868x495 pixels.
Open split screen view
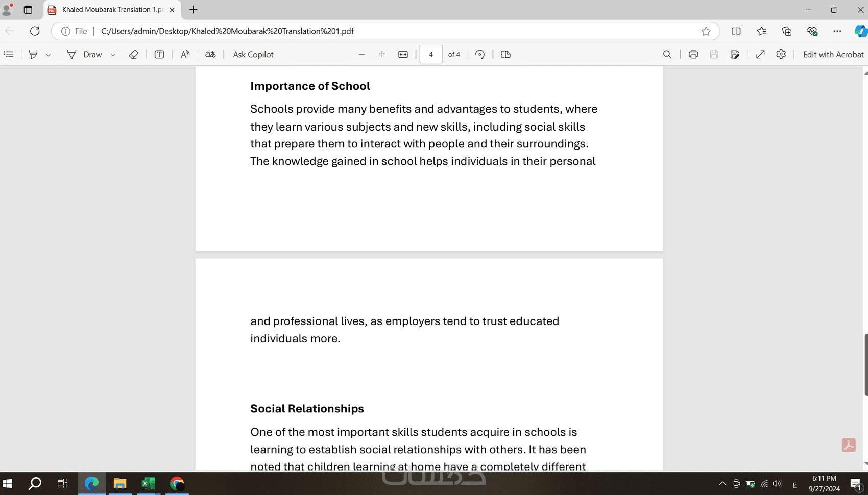tap(736, 31)
